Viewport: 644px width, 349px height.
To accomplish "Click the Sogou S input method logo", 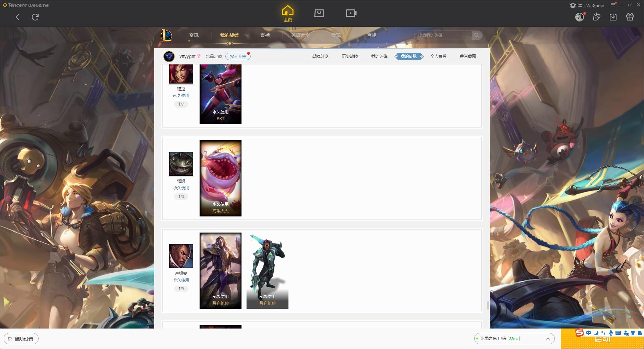I will [x=580, y=333].
